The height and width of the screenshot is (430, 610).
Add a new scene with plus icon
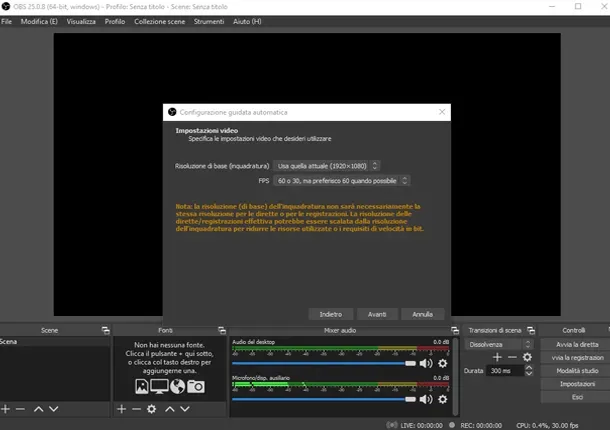[x=6, y=409]
